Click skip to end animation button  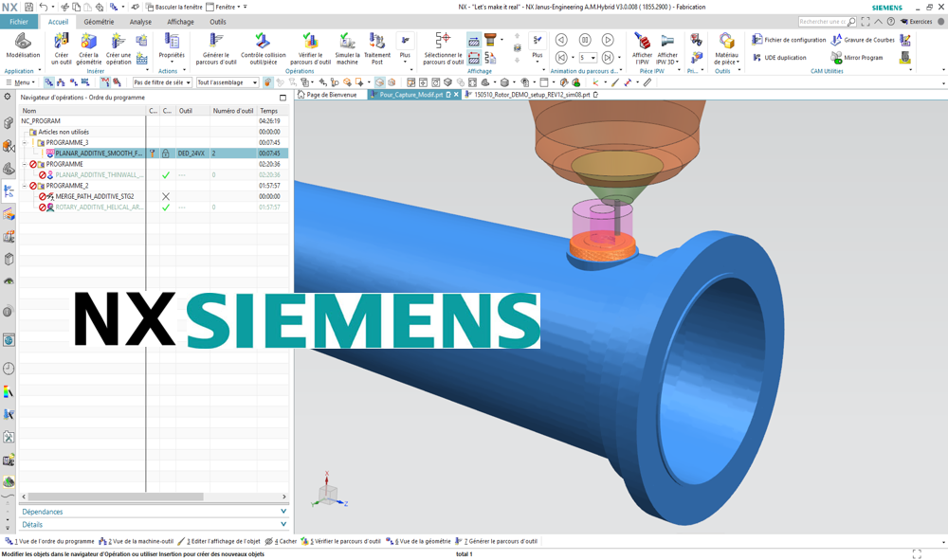pos(608,58)
